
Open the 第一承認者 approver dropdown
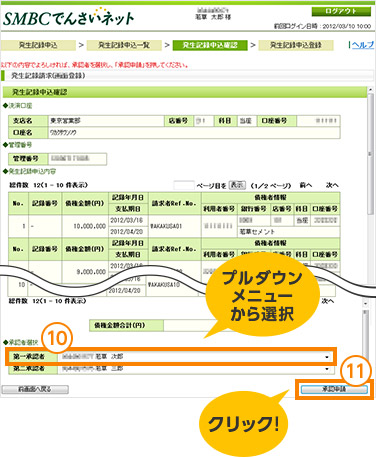[x=196, y=357]
